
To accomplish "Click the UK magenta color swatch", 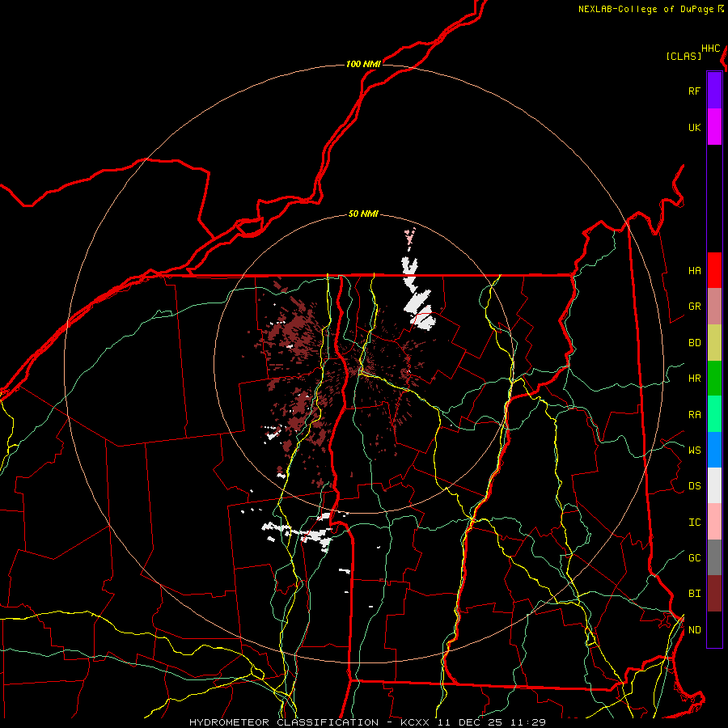I will pyautogui.click(x=714, y=127).
